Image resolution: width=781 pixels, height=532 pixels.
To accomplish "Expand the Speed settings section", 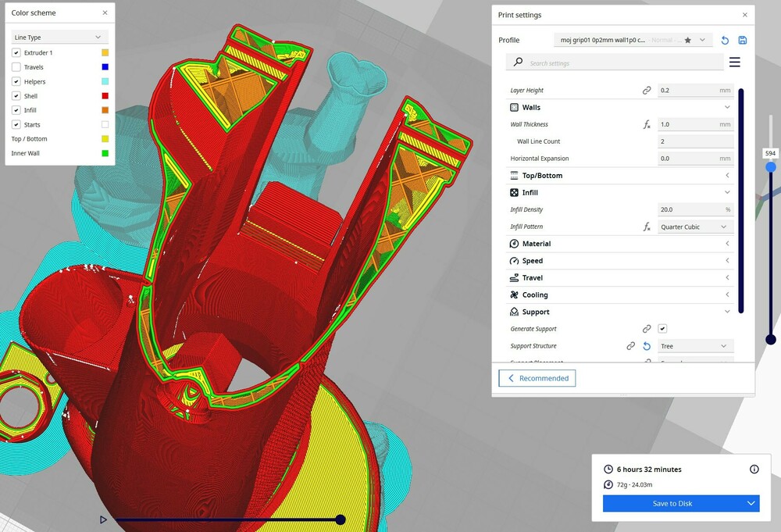I will pyautogui.click(x=727, y=260).
